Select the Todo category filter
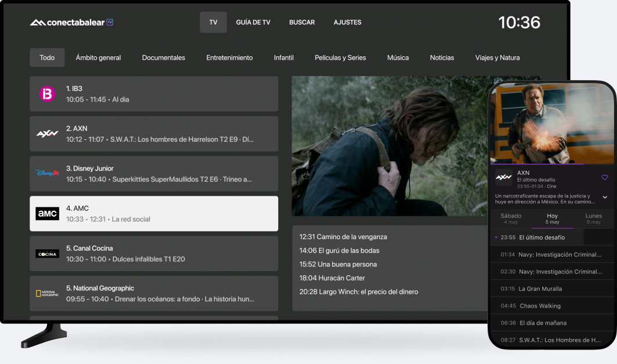This screenshot has width=617, height=364. pos(47,57)
